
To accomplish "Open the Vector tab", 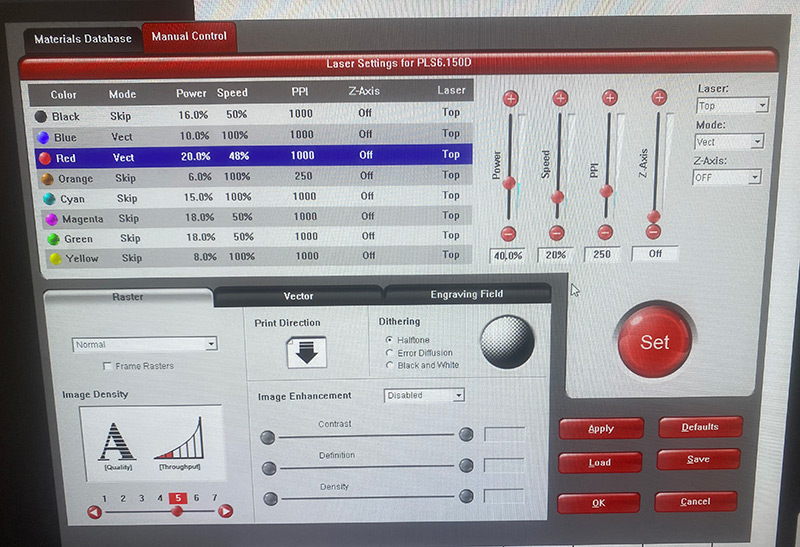I will 298,296.
